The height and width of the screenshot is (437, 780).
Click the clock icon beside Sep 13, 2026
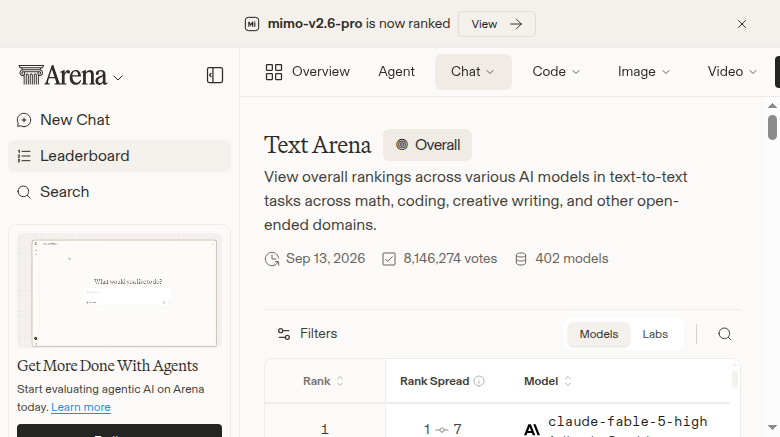(272, 259)
